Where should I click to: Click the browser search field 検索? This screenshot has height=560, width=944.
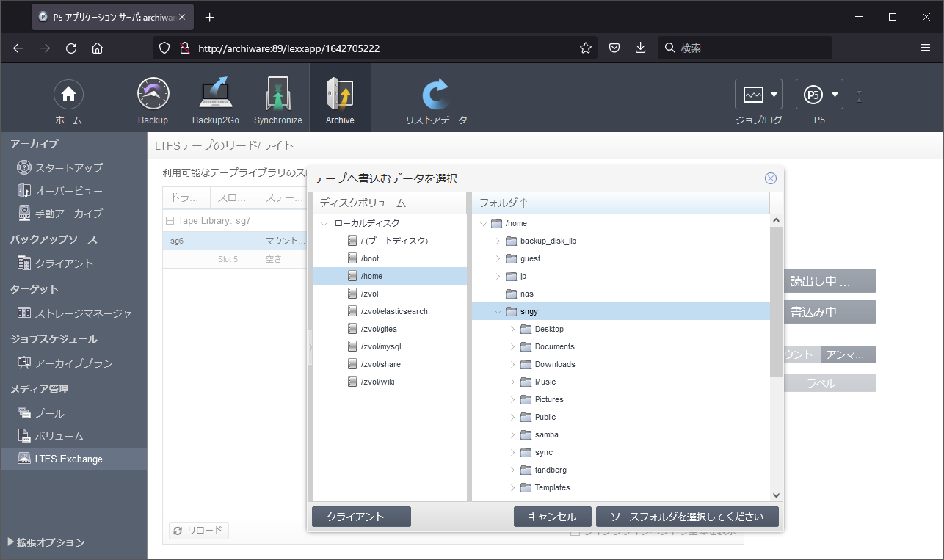coord(745,48)
